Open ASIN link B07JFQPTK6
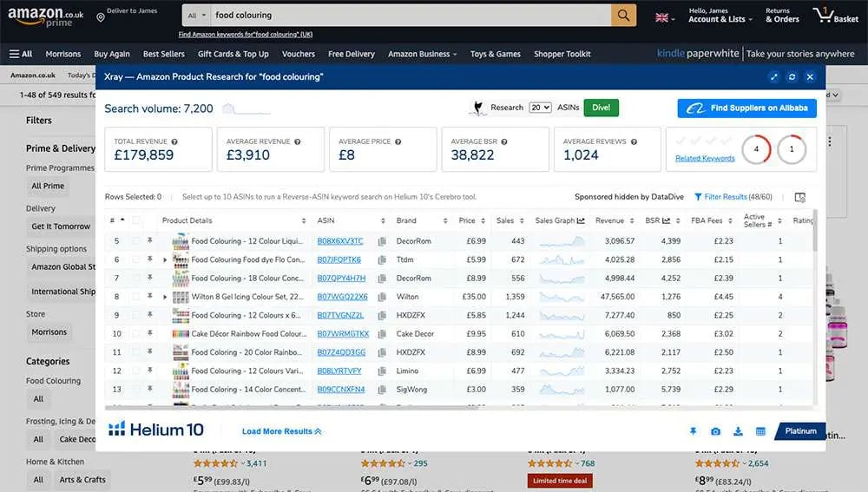This screenshot has height=492, width=868. (x=339, y=259)
